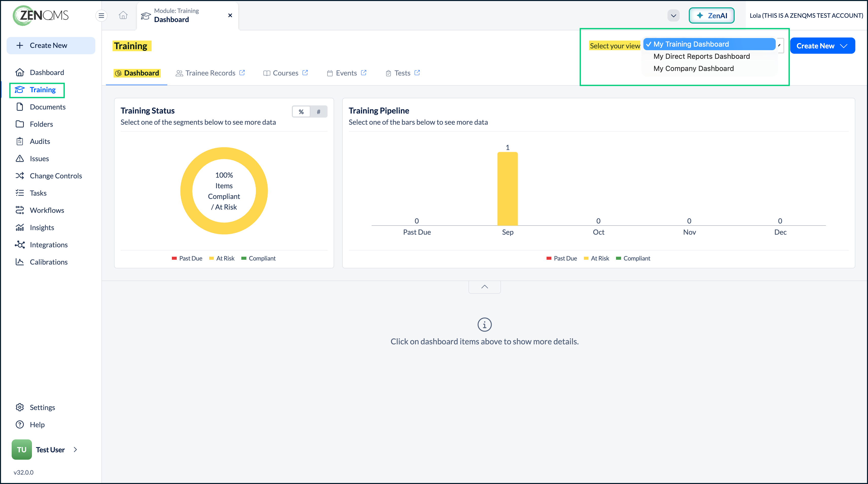868x484 pixels.
Task: Click the Oct axis label
Action: [x=599, y=232]
